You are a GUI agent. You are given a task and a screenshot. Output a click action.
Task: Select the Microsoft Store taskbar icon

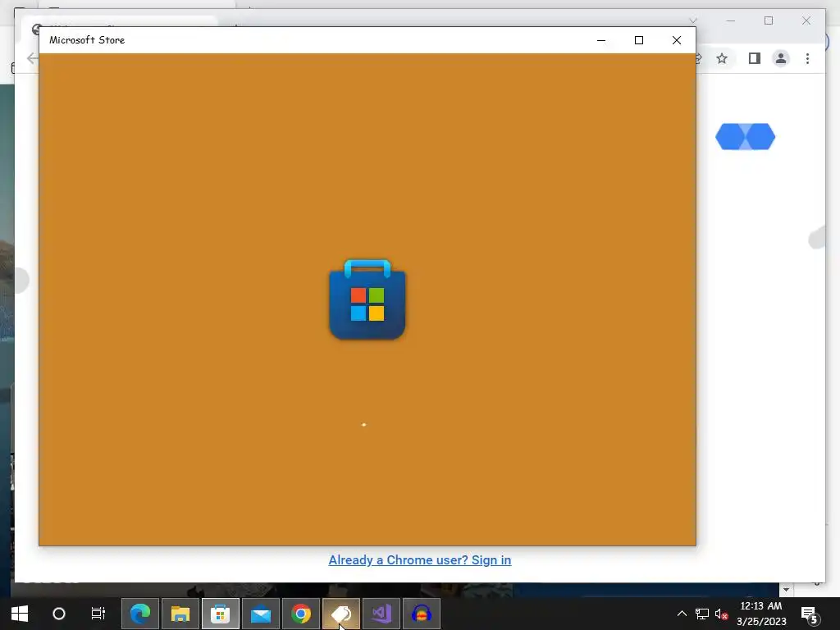pyautogui.click(x=221, y=614)
